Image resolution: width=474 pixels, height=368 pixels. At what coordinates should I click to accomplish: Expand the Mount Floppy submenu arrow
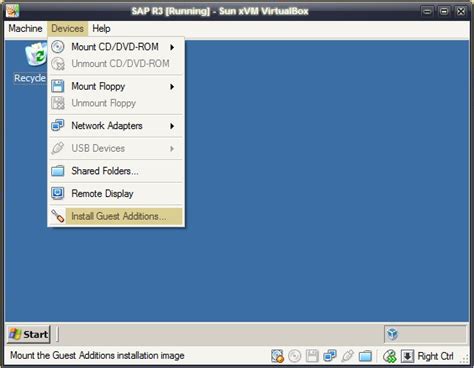point(172,87)
